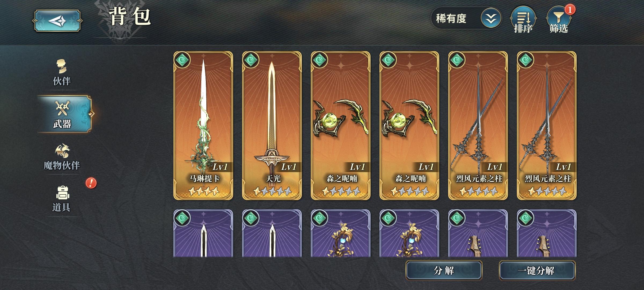Select the 天光 sword card

272,125
